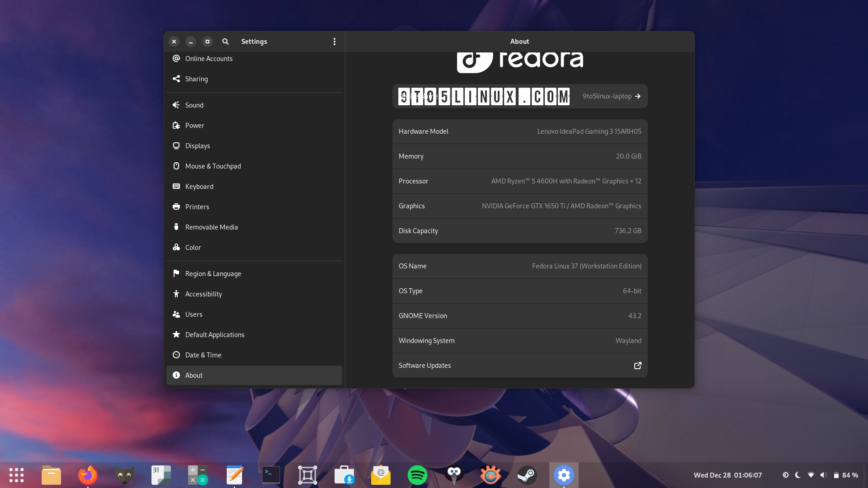Open Steam from the dock
This screenshot has height=488, width=868.
[x=527, y=475]
